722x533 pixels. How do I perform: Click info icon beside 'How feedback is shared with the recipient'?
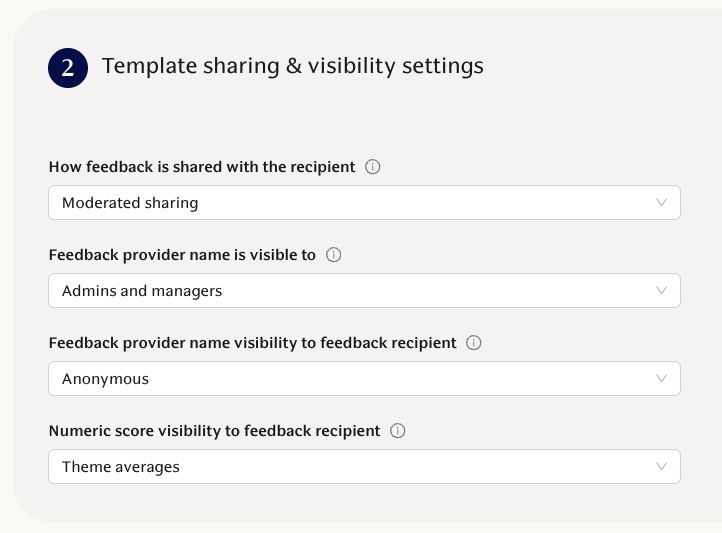[x=373, y=167]
